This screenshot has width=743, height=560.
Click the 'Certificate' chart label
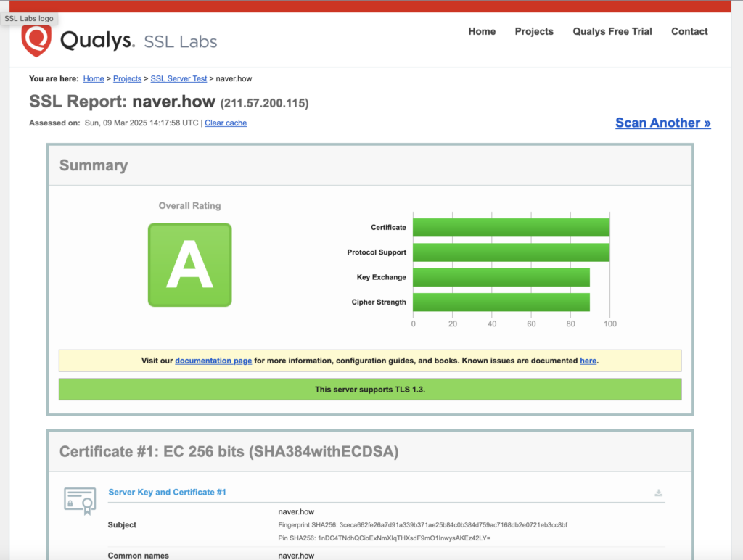pos(388,228)
